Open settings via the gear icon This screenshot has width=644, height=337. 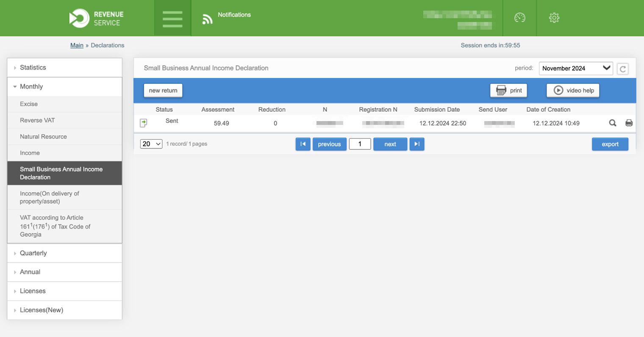click(554, 18)
